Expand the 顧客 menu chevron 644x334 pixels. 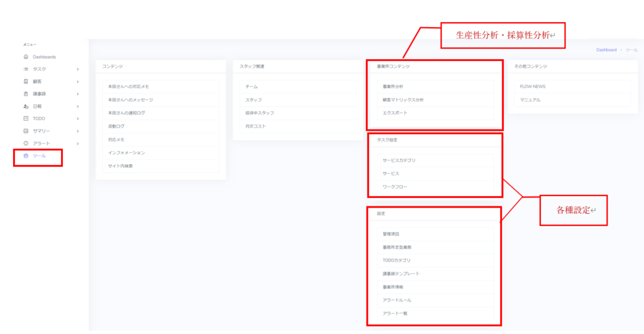click(x=77, y=82)
